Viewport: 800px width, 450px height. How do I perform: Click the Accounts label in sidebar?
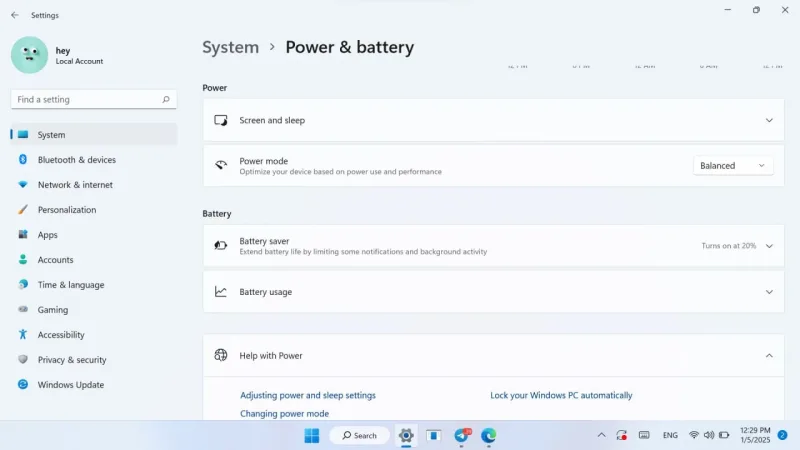[56, 260]
